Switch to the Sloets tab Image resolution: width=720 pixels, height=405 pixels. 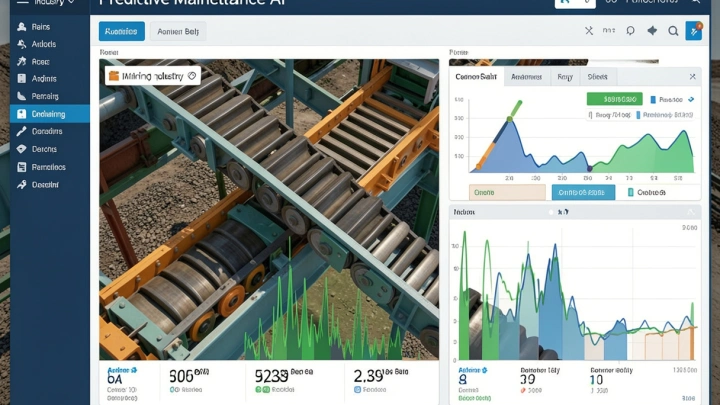(597, 77)
